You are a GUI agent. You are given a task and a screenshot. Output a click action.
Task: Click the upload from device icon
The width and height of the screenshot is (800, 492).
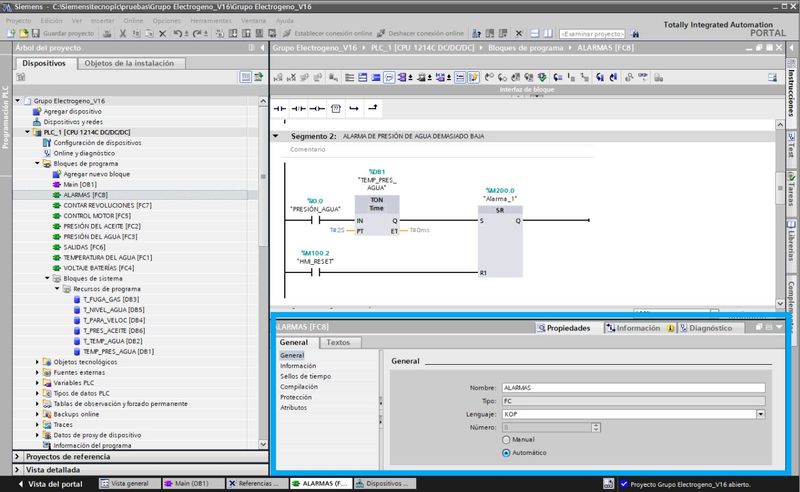pyautogui.click(x=246, y=34)
